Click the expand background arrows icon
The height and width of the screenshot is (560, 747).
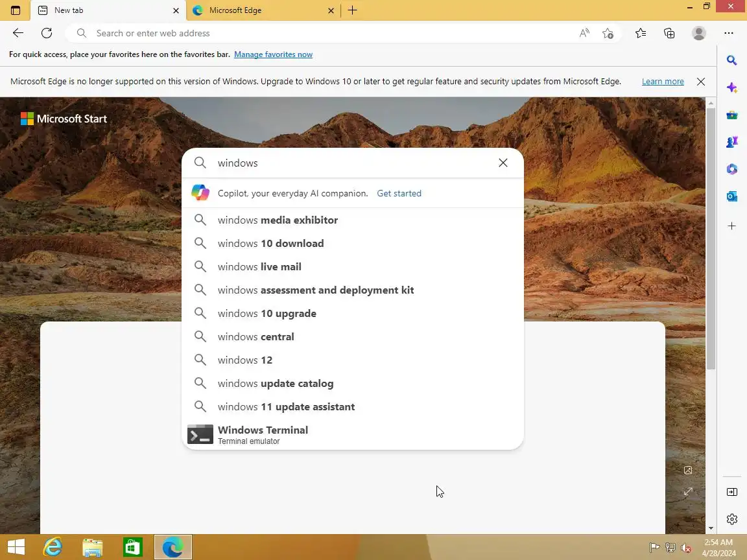coord(688,491)
